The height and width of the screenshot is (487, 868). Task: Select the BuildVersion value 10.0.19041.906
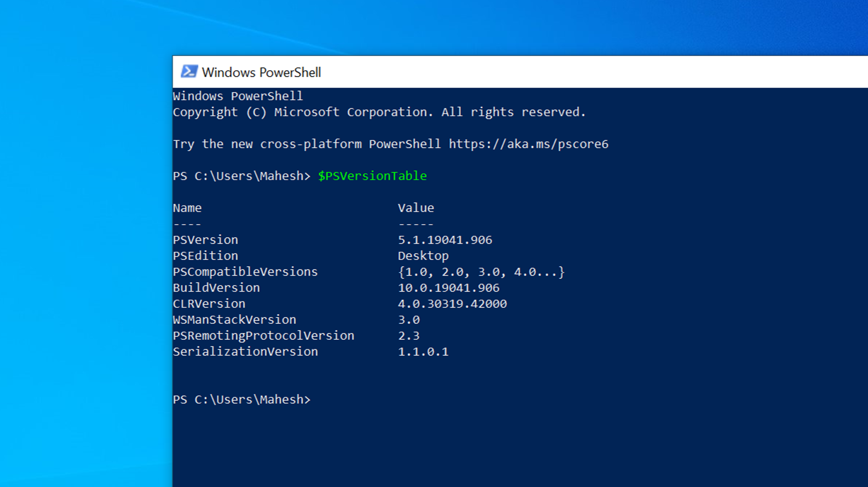click(x=449, y=287)
